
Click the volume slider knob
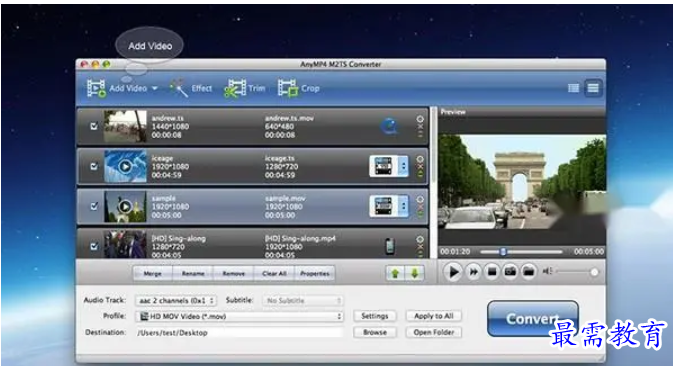(x=594, y=272)
